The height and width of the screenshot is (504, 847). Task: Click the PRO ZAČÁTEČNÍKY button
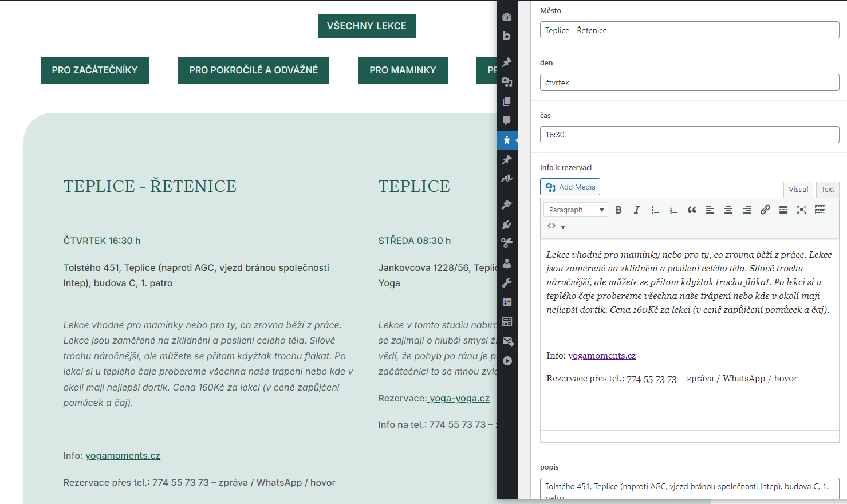94,70
